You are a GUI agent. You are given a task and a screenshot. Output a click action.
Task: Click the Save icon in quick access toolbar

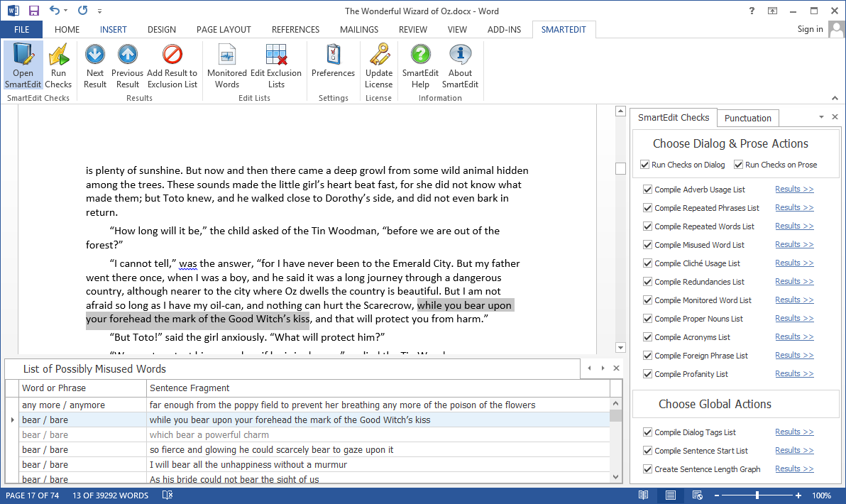[x=34, y=11]
